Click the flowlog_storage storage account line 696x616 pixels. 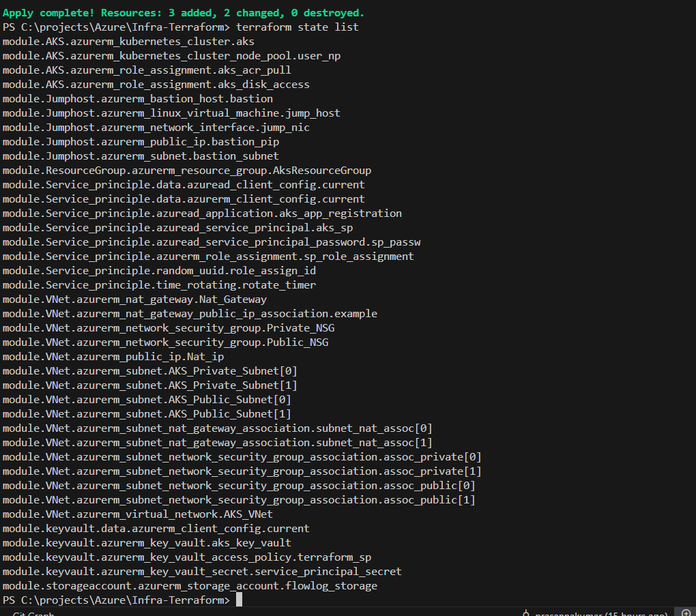point(190,586)
